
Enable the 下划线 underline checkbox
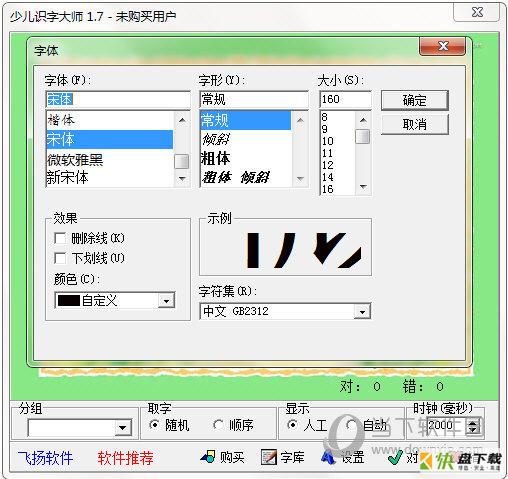[60, 258]
